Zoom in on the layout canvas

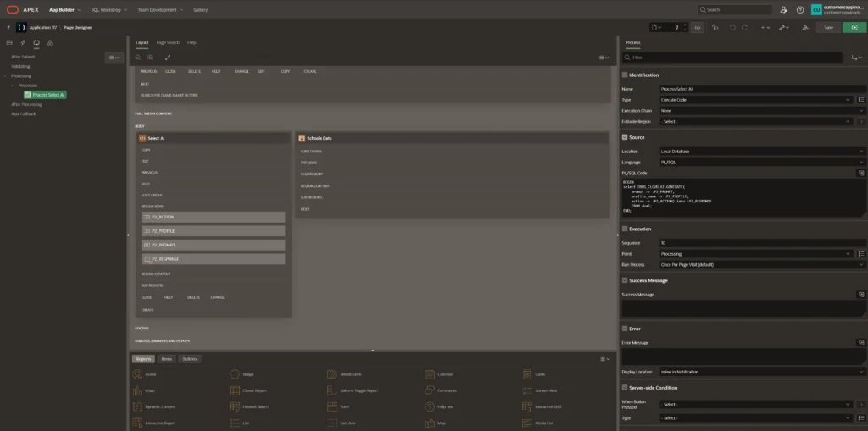point(149,57)
